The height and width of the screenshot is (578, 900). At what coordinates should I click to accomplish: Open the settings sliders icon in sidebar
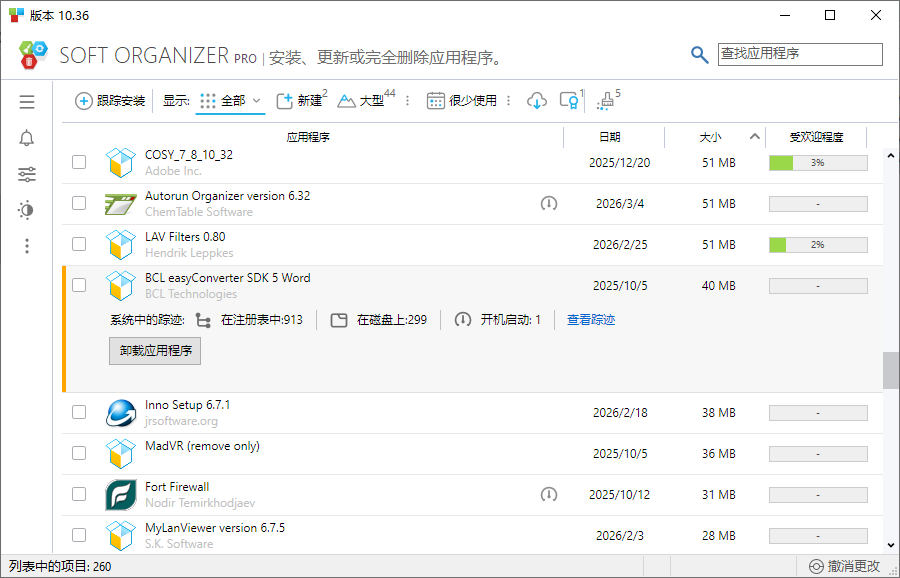27,174
